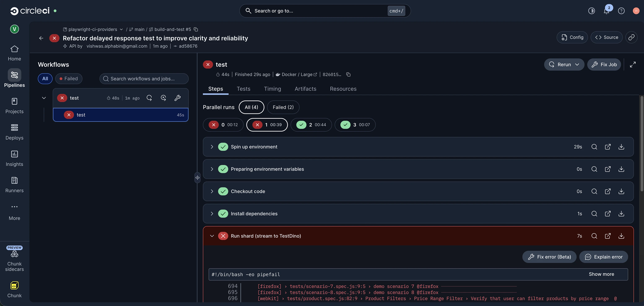Go to Home in the sidebar
Screen dimensions: 644x306
[14, 53]
